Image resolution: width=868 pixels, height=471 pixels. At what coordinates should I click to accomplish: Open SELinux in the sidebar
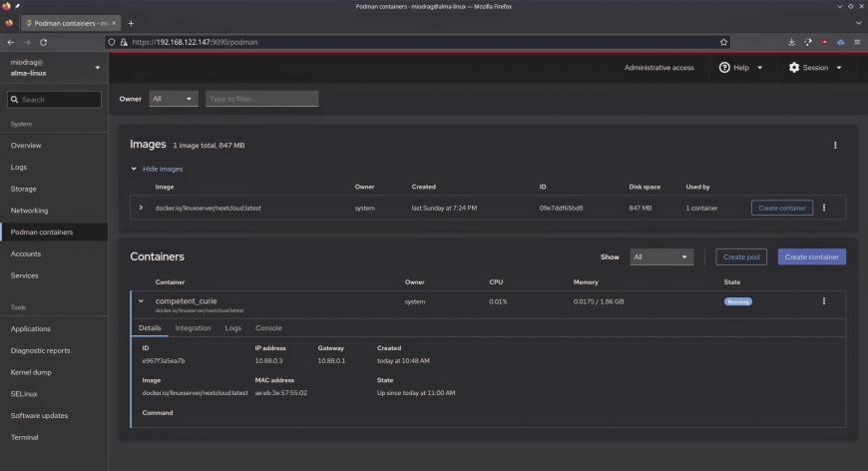pos(54,393)
